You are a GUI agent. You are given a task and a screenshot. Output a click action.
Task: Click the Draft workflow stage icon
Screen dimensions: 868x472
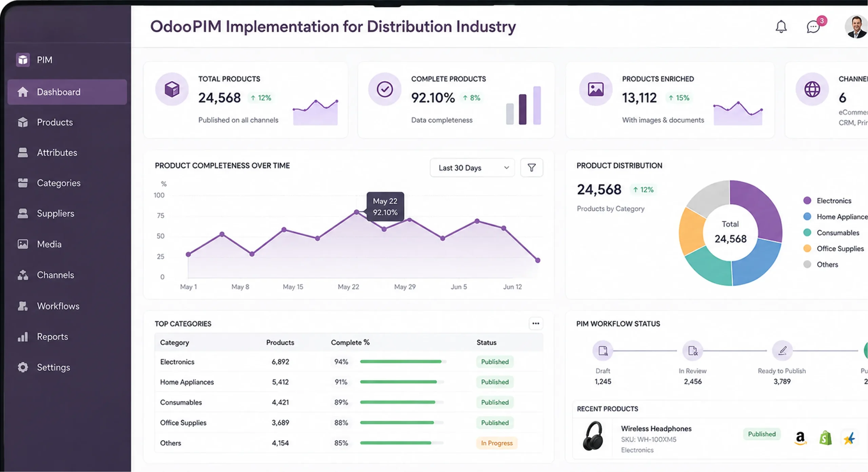(x=603, y=351)
